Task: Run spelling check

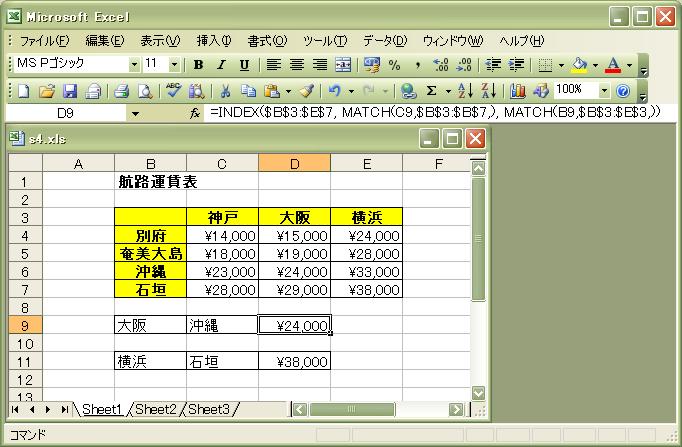Action: click(x=173, y=91)
